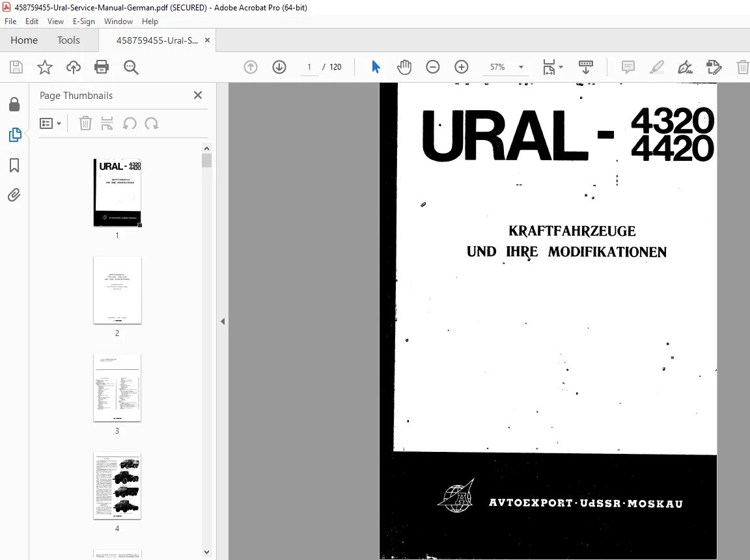
Task: Select the Highlight text pen tool
Action: click(657, 67)
